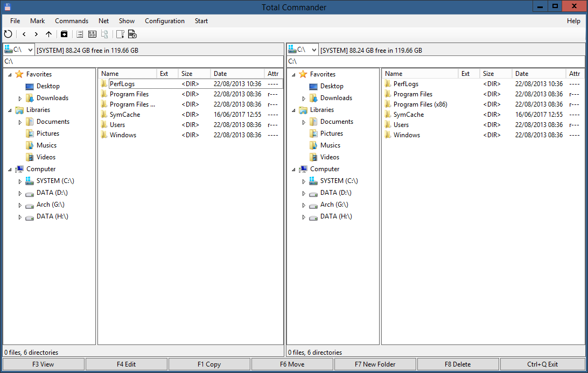
Task: Click the F4 Edit button
Action: (127, 364)
